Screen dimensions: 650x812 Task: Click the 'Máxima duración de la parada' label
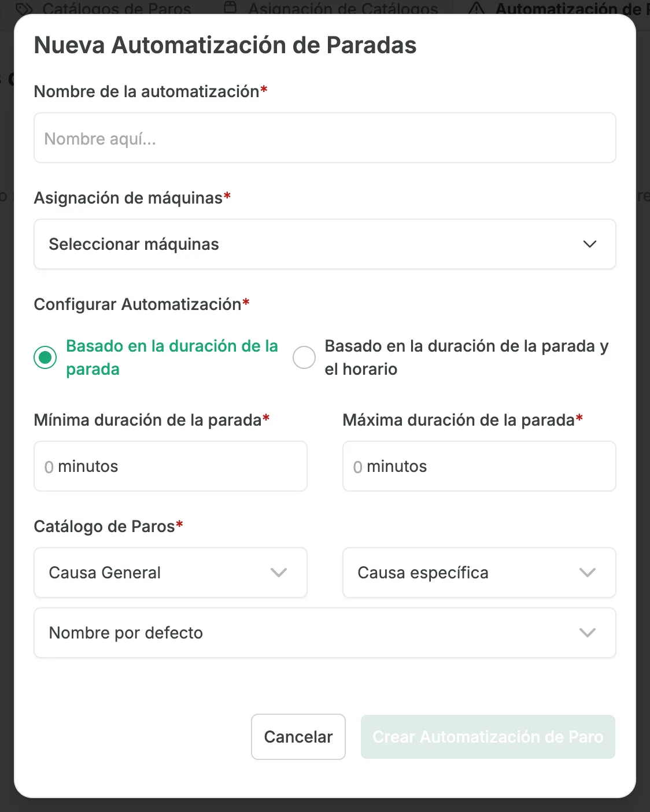(463, 420)
